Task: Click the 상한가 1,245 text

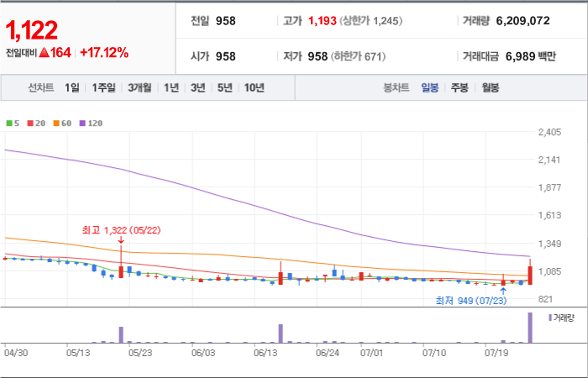Action: coord(371,21)
